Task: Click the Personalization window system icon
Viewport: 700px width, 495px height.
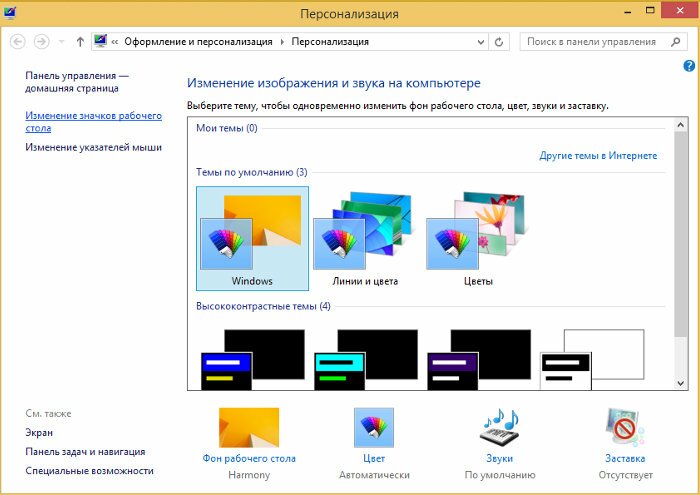Action: (10, 12)
